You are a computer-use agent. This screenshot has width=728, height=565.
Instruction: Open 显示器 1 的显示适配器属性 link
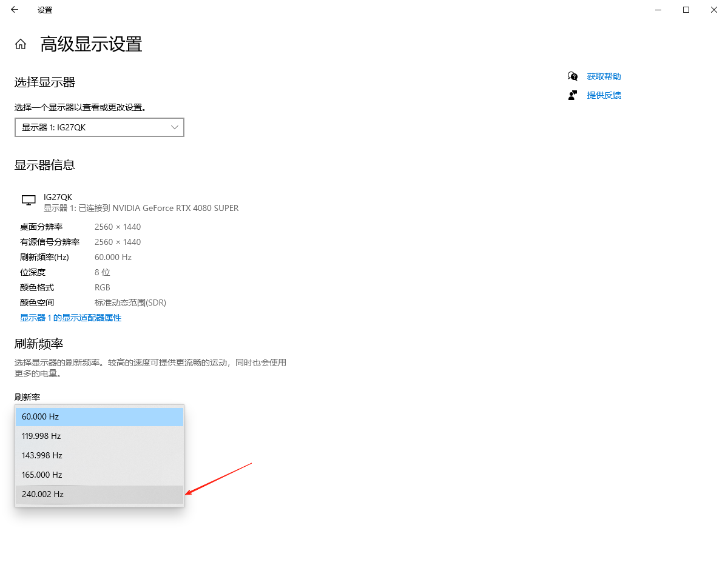click(x=70, y=318)
